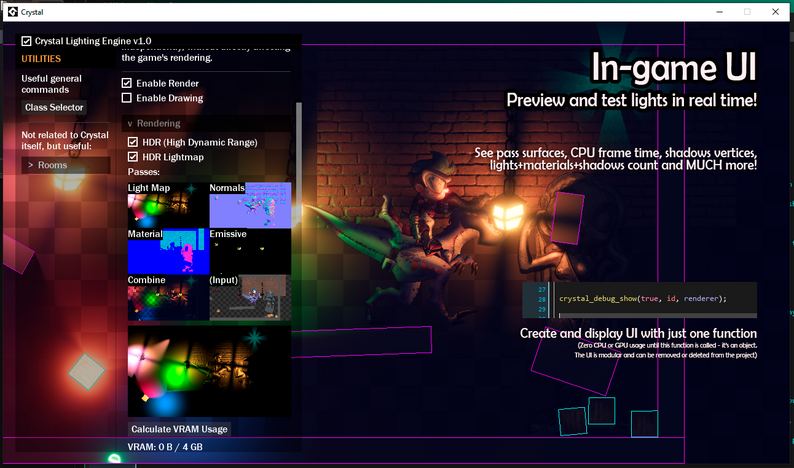The height and width of the screenshot is (468, 794).
Task: Uncheck the Enable Render checkbox
Action: pos(127,83)
